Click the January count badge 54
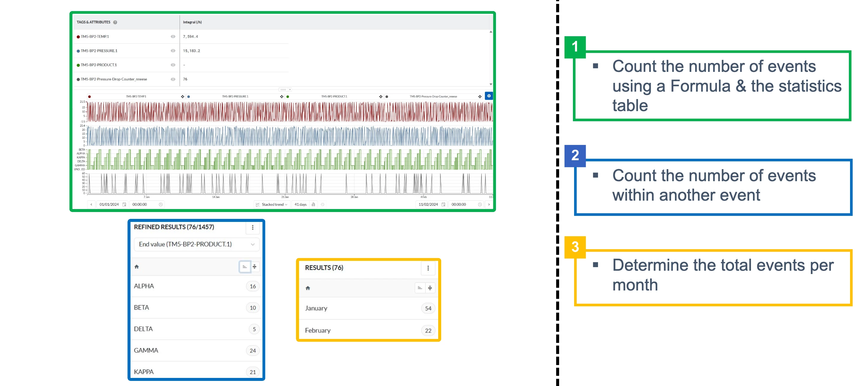The height and width of the screenshot is (386, 868). pyautogui.click(x=428, y=308)
